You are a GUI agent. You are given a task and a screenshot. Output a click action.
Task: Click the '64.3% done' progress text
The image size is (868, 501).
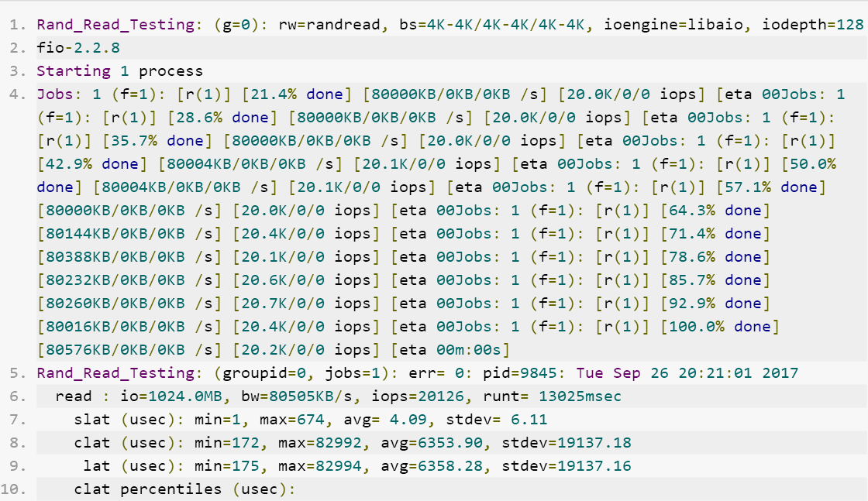pyautogui.click(x=715, y=211)
